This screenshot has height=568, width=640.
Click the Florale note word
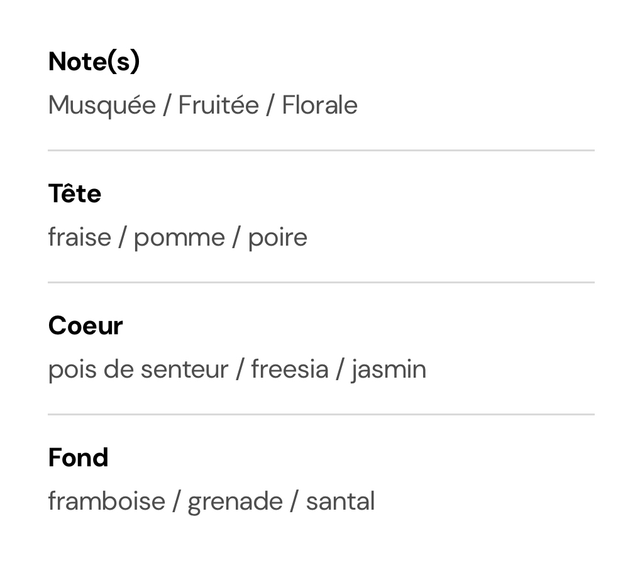click(x=320, y=105)
